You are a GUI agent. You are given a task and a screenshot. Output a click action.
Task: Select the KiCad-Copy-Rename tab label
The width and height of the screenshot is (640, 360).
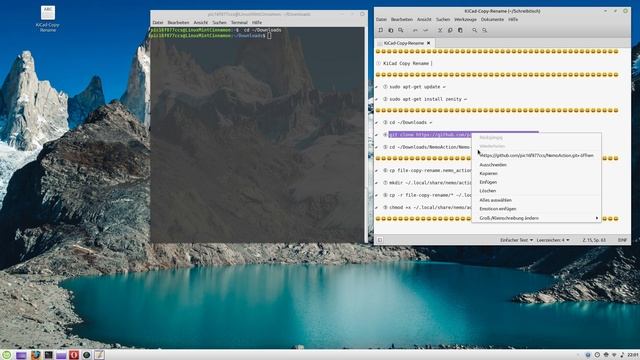tap(403, 43)
